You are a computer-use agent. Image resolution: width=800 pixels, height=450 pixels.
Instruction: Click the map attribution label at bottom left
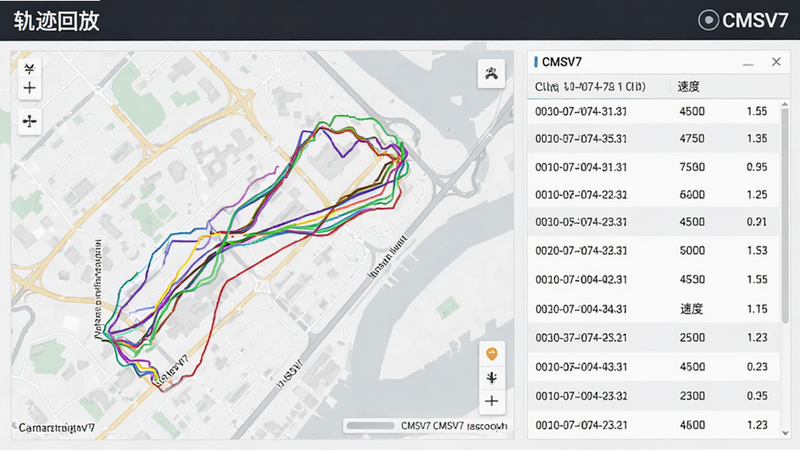click(57, 428)
